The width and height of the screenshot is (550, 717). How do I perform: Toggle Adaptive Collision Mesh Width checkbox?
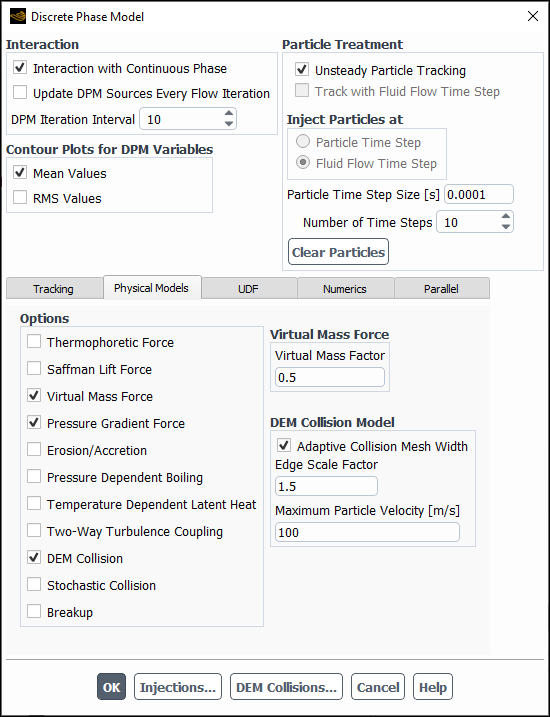point(284,445)
